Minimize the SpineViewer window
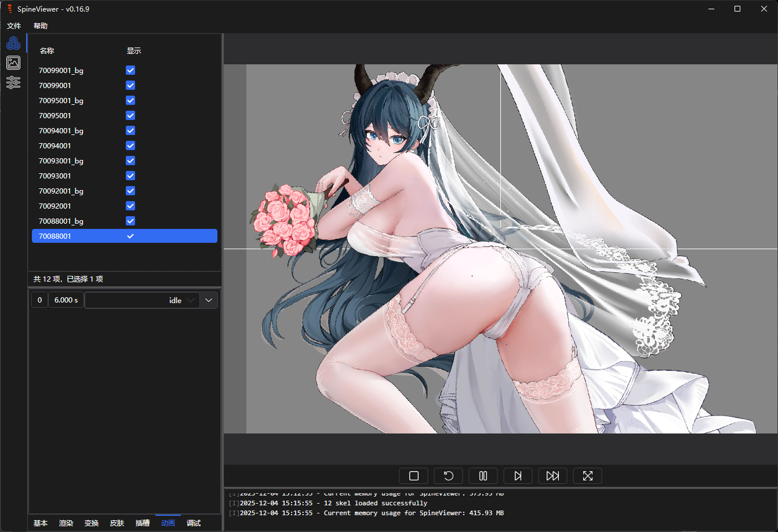The width and height of the screenshot is (778, 532). pos(711,9)
